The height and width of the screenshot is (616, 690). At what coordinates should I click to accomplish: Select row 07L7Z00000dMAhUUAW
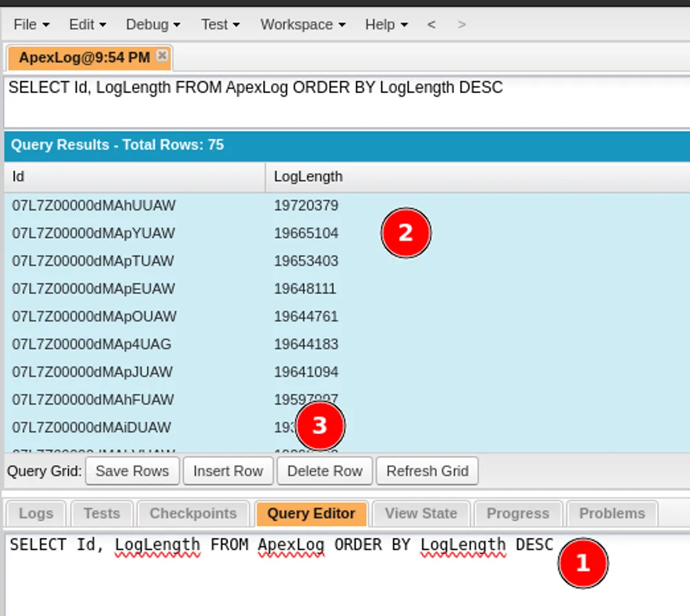(347, 206)
